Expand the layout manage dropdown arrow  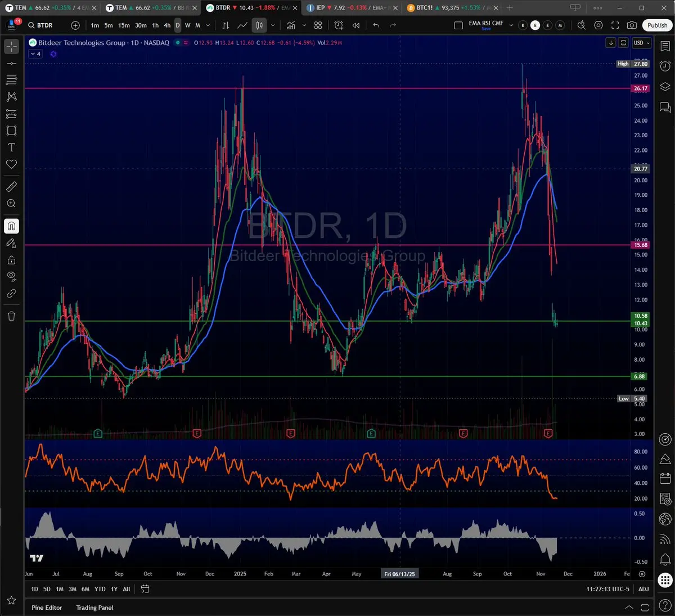tap(511, 25)
